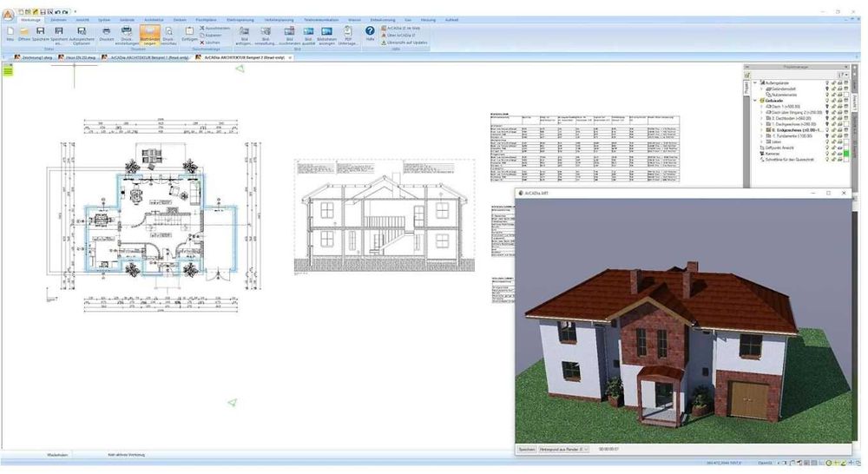Expand the Dach 1 tree node
The width and height of the screenshot is (868, 474).
pos(762,106)
